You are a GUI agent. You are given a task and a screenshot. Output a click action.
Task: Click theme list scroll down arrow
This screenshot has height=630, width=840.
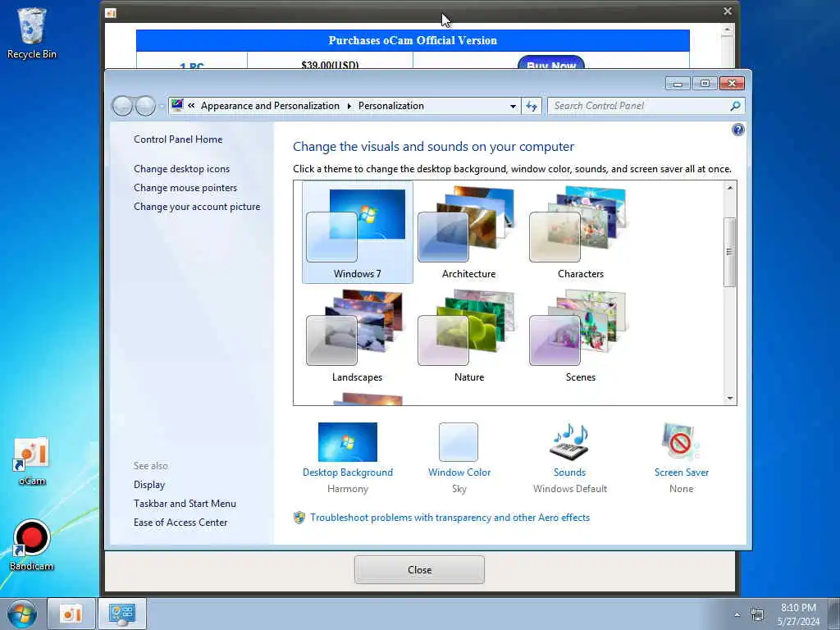coord(729,398)
